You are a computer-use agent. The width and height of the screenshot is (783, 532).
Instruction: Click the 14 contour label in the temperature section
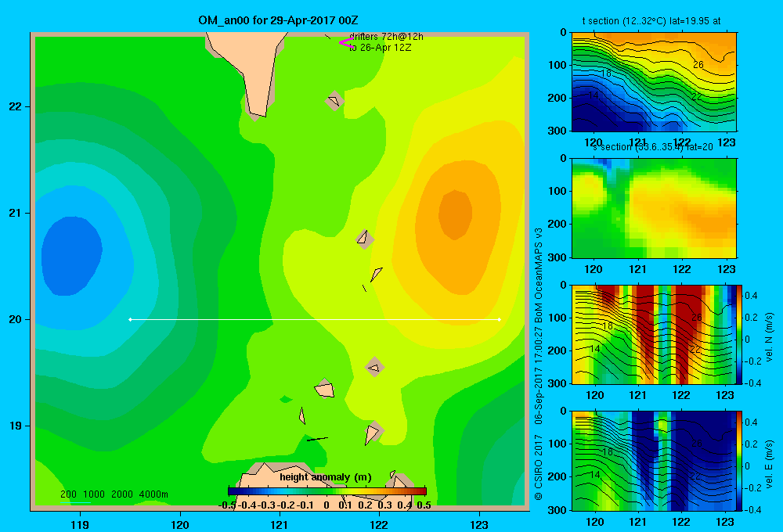point(593,95)
